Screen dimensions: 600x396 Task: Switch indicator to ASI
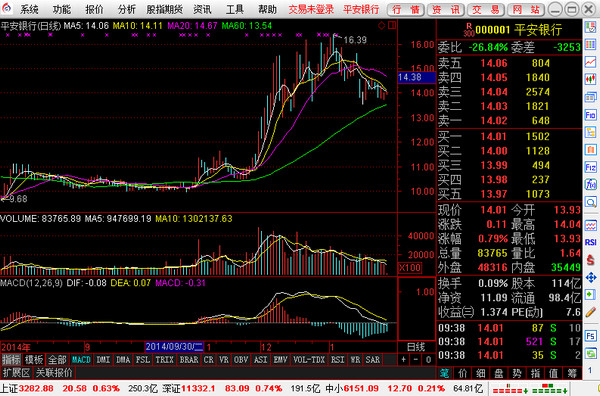point(261,360)
